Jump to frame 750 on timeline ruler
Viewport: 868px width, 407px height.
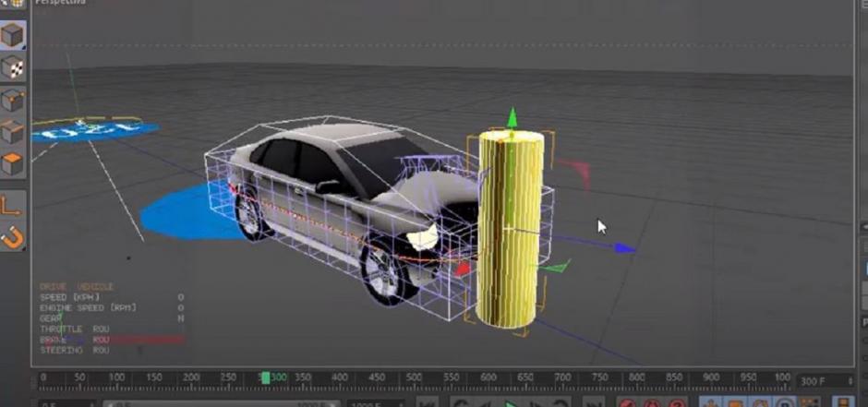click(x=599, y=377)
